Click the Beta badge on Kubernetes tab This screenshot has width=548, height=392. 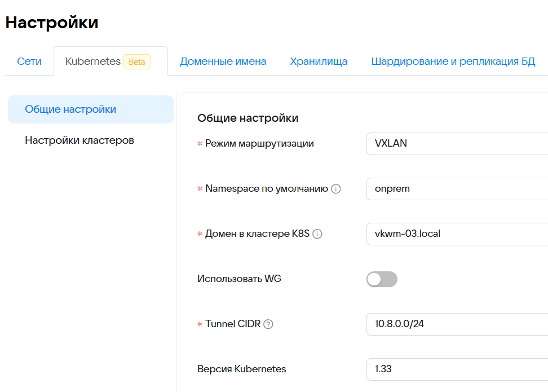point(137,62)
